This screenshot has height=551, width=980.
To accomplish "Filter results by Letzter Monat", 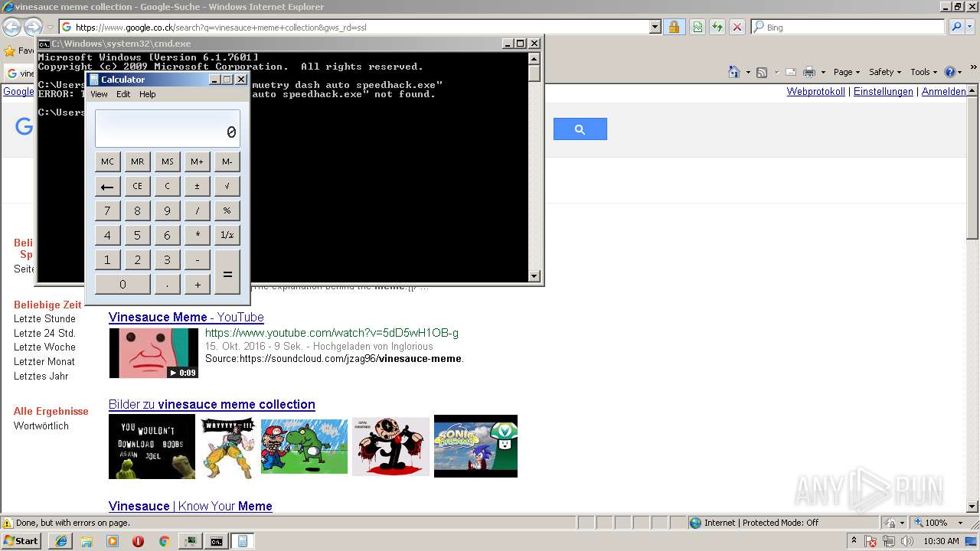I will pyautogui.click(x=44, y=361).
